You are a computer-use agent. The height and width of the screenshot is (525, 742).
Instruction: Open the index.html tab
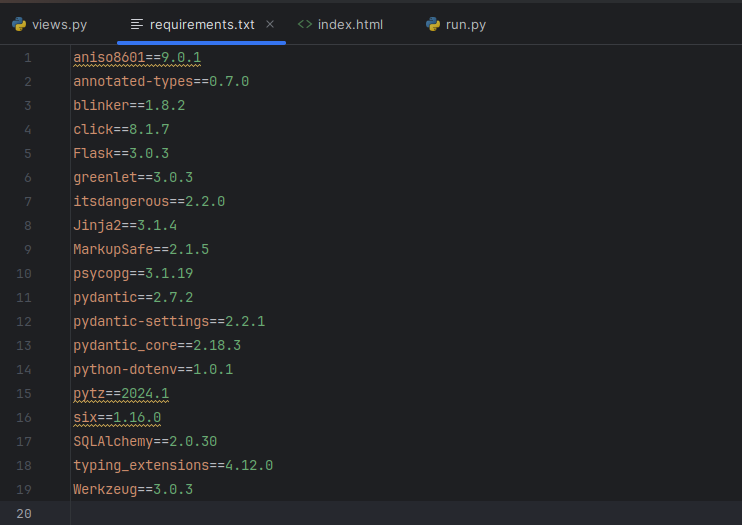coord(340,25)
